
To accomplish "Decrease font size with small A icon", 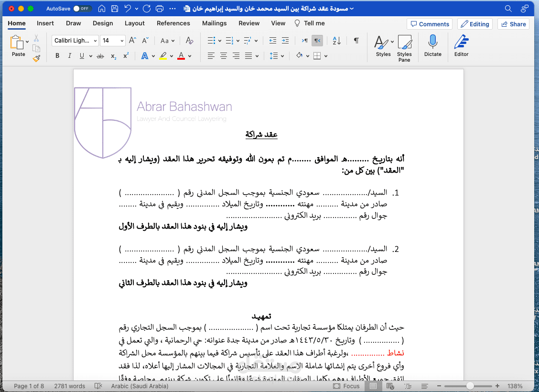I will tap(145, 41).
